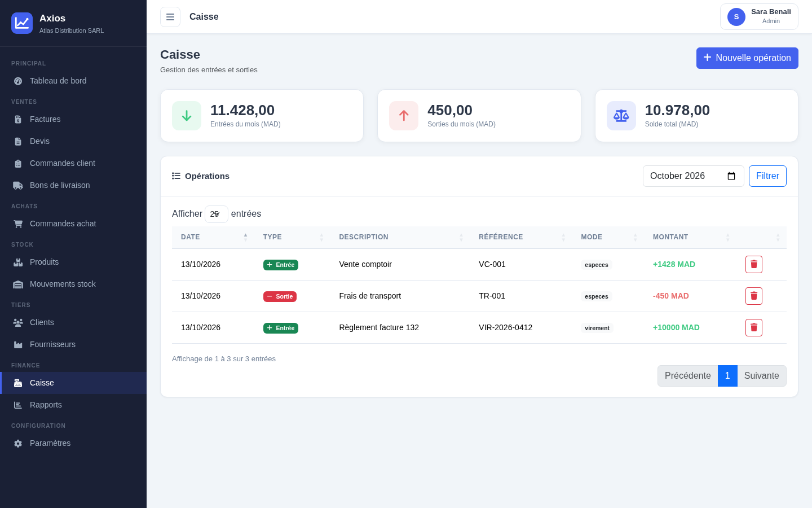Click the Commandes achat cart icon
The image size is (812, 508).
pos(18,224)
